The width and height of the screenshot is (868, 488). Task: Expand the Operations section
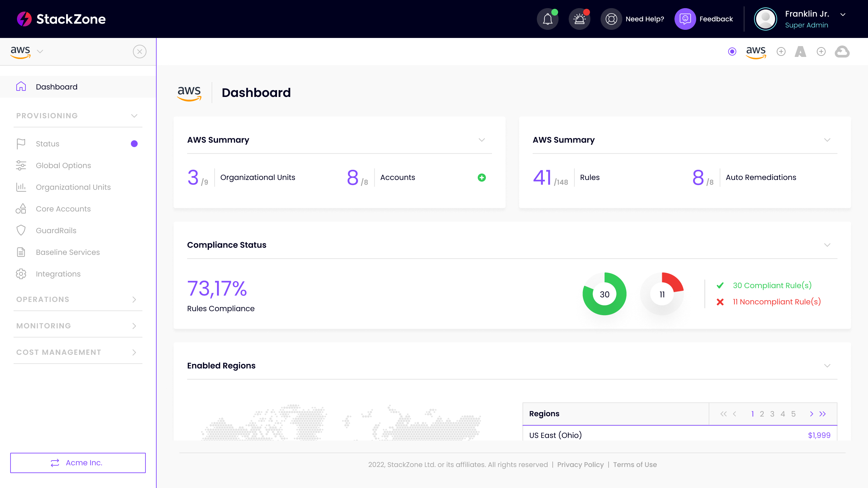click(134, 300)
